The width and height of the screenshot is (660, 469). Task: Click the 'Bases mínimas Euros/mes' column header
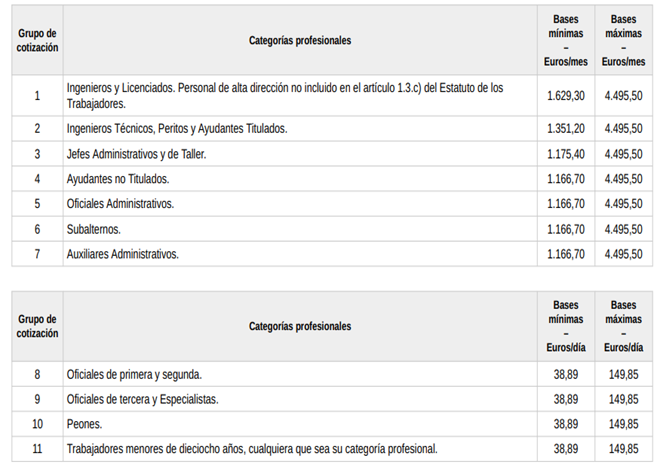click(565, 40)
